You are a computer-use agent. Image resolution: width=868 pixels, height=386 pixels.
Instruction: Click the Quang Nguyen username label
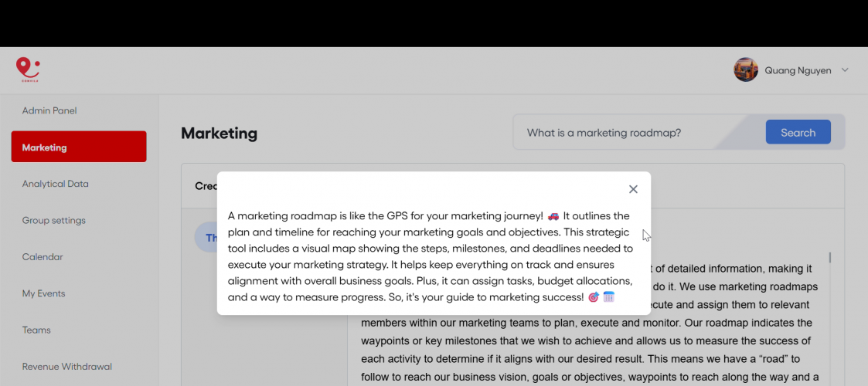(x=798, y=70)
